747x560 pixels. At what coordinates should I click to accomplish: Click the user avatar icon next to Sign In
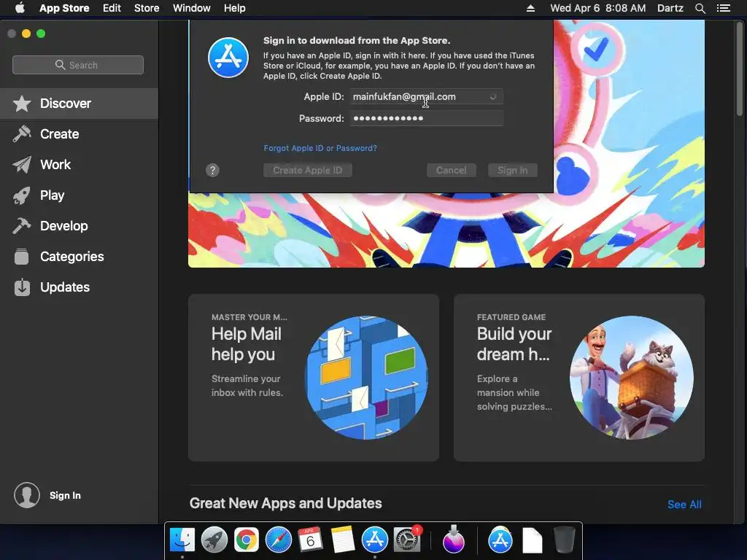click(27, 495)
